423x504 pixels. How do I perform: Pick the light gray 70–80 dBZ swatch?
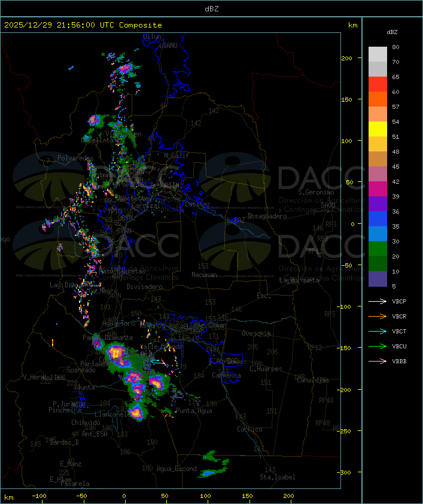(378, 54)
